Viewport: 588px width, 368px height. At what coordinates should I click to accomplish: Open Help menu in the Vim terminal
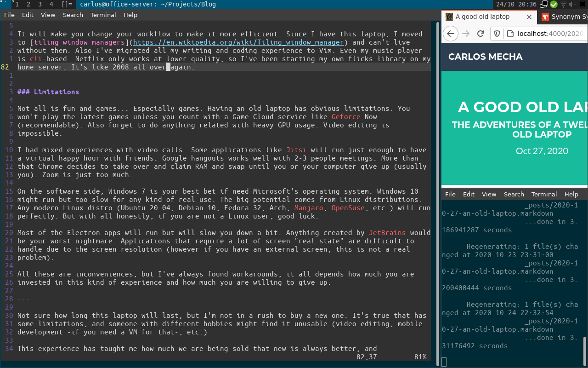(130, 15)
